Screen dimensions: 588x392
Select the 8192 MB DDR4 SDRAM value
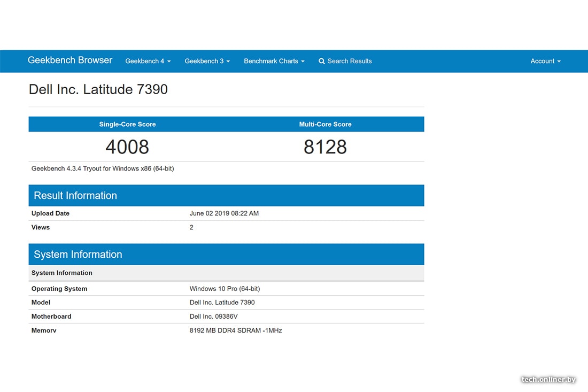click(236, 330)
